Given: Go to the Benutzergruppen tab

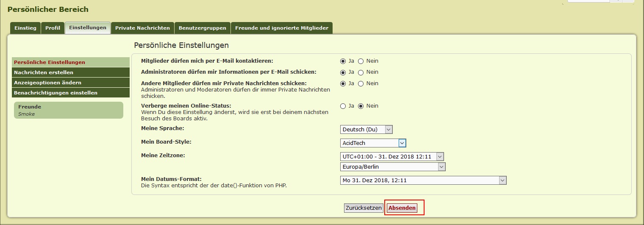Looking at the screenshot, I should point(202,28).
